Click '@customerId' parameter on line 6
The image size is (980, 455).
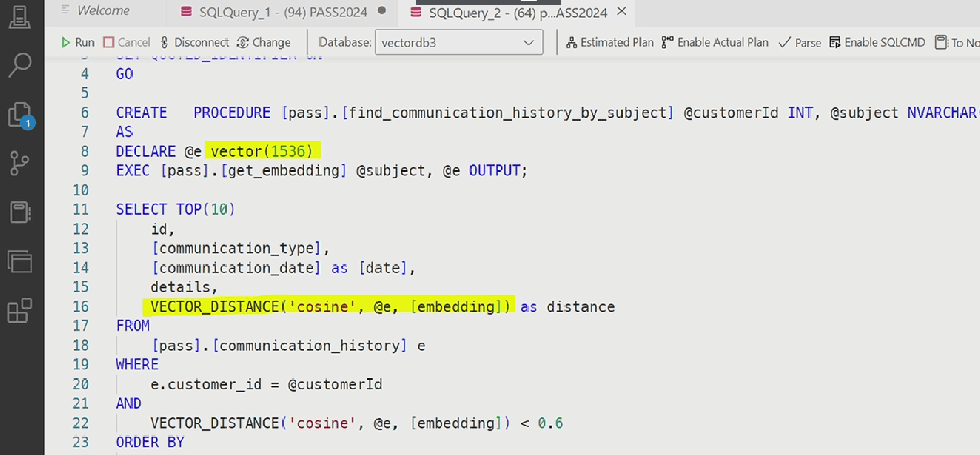coord(731,112)
